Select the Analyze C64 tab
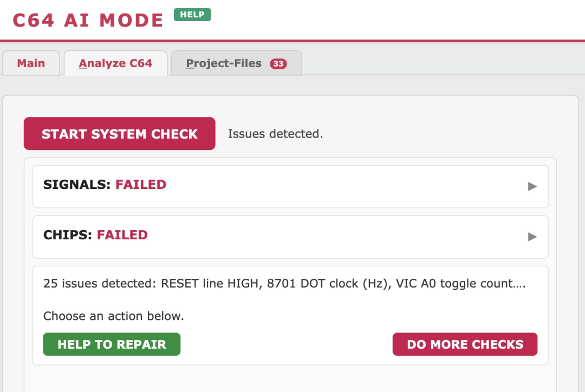The width and height of the screenshot is (585, 392). pyautogui.click(x=116, y=63)
